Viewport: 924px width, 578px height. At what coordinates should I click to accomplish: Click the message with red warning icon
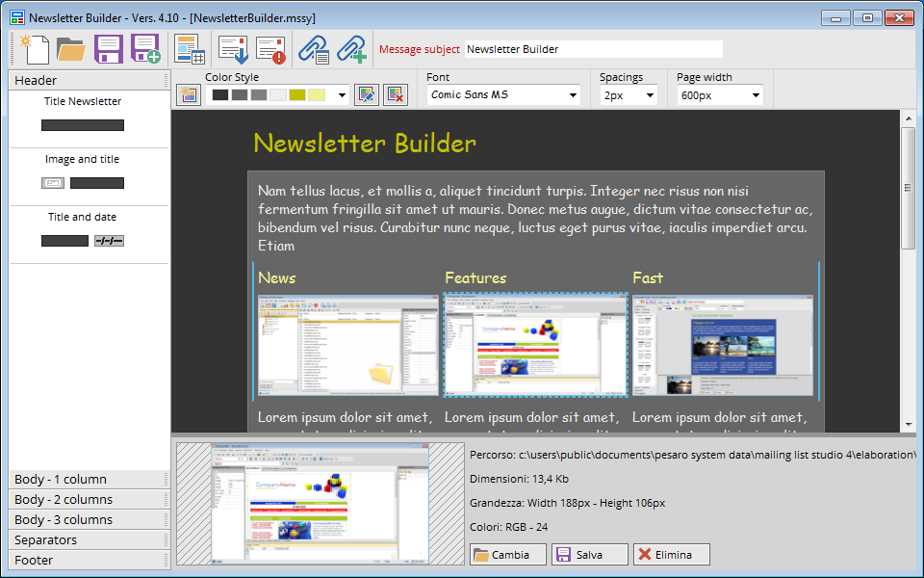click(270, 49)
